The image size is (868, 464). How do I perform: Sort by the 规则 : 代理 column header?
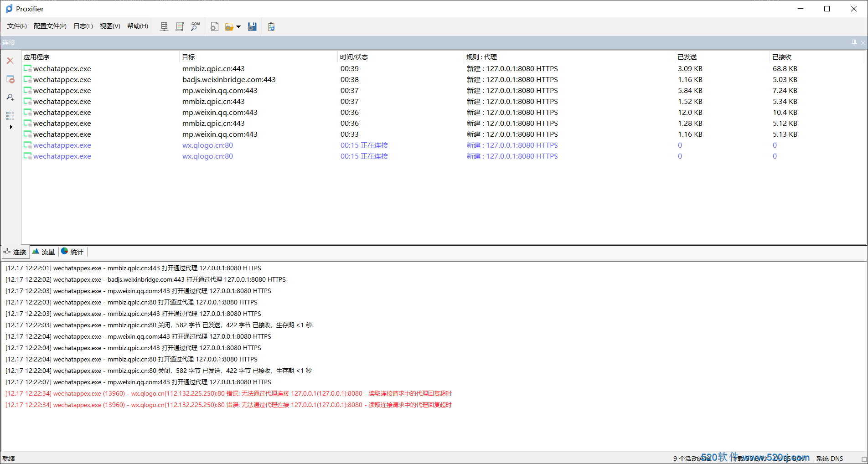569,57
